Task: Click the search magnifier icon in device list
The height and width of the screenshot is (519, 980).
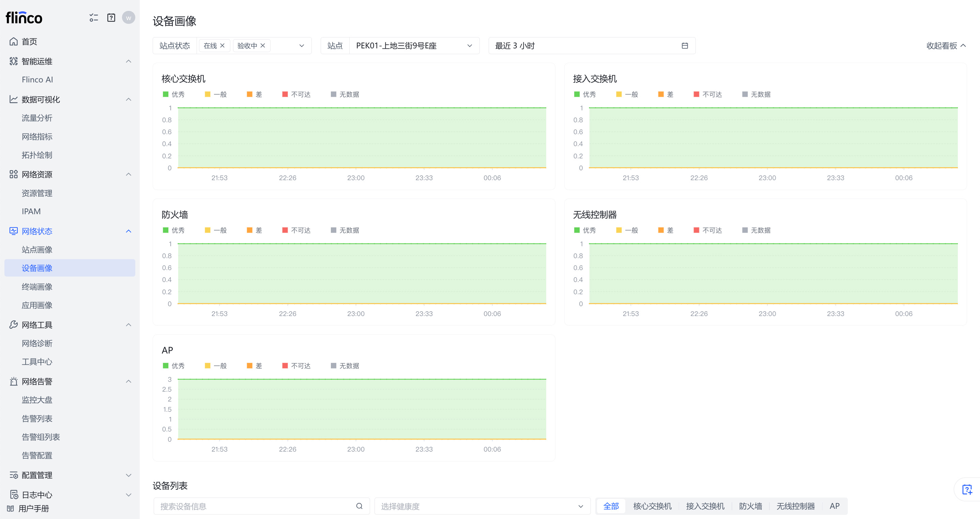Action: pyautogui.click(x=359, y=506)
